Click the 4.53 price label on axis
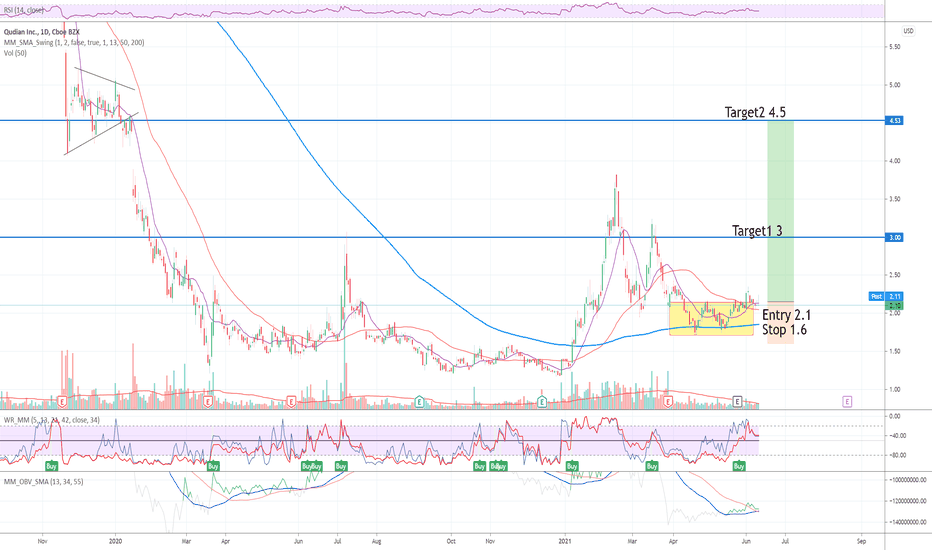 click(x=895, y=121)
